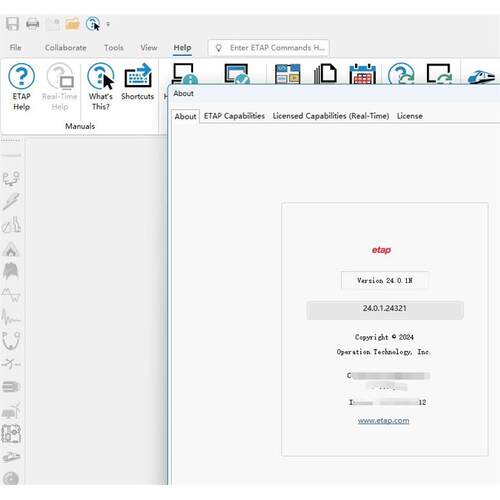Click the screen with green arrow ribbon icon
The width and height of the screenshot is (500, 500).
point(439,73)
